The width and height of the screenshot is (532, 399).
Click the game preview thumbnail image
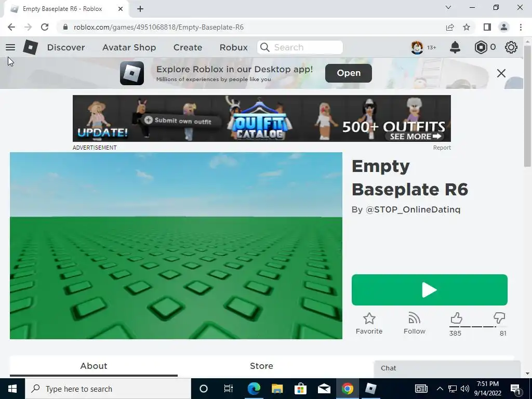pyautogui.click(x=176, y=246)
